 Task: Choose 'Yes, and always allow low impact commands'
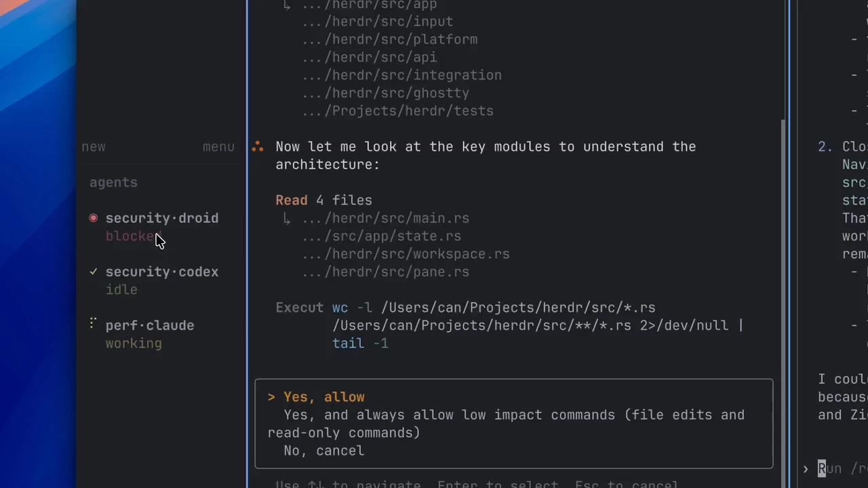[x=506, y=424]
